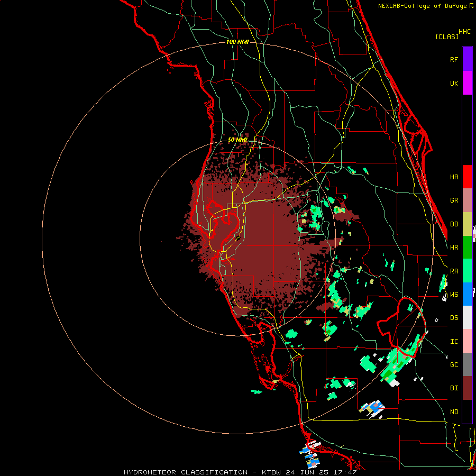Click the HHC product label

coord(465,32)
